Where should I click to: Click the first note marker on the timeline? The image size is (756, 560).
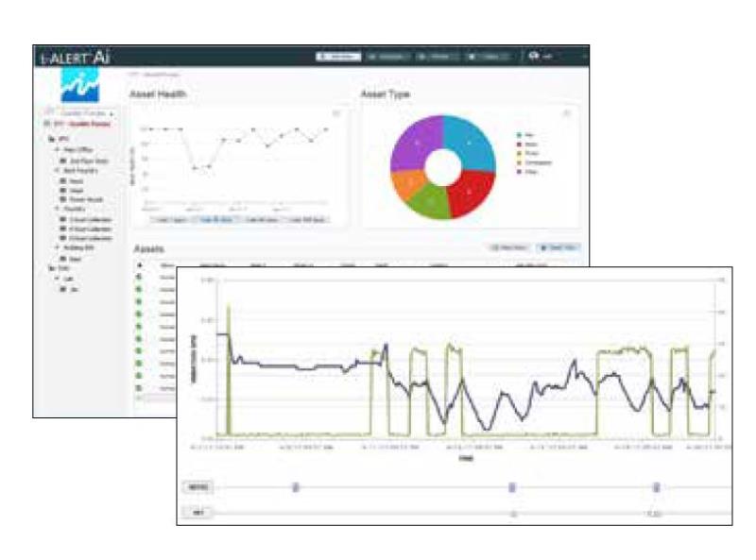click(295, 487)
